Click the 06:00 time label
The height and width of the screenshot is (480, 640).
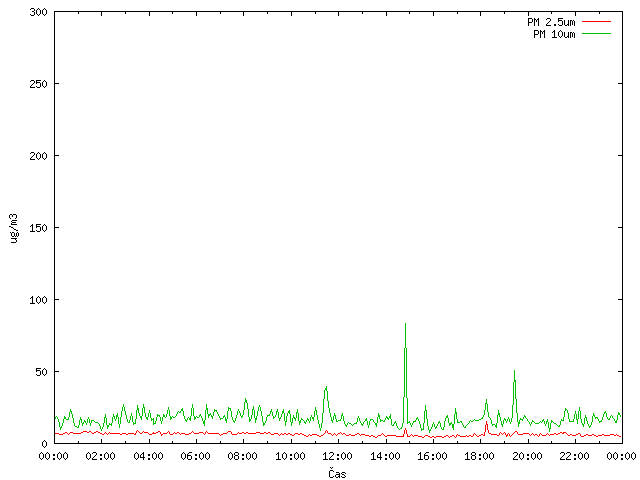(x=196, y=456)
